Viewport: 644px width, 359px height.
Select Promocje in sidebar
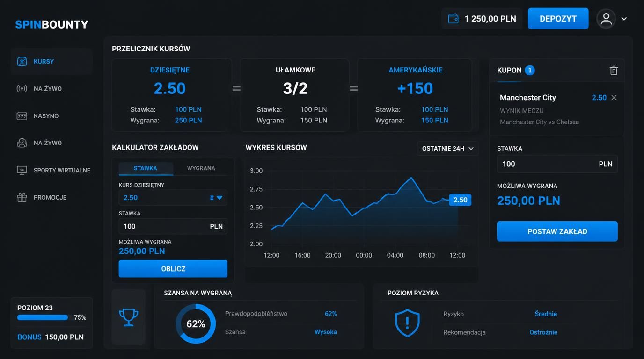point(52,197)
